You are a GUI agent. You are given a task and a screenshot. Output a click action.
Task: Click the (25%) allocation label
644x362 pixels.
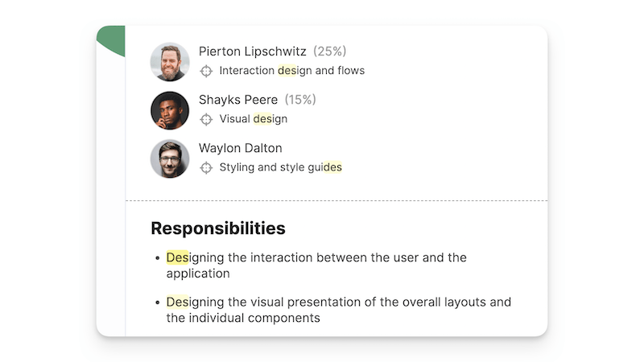[330, 51]
